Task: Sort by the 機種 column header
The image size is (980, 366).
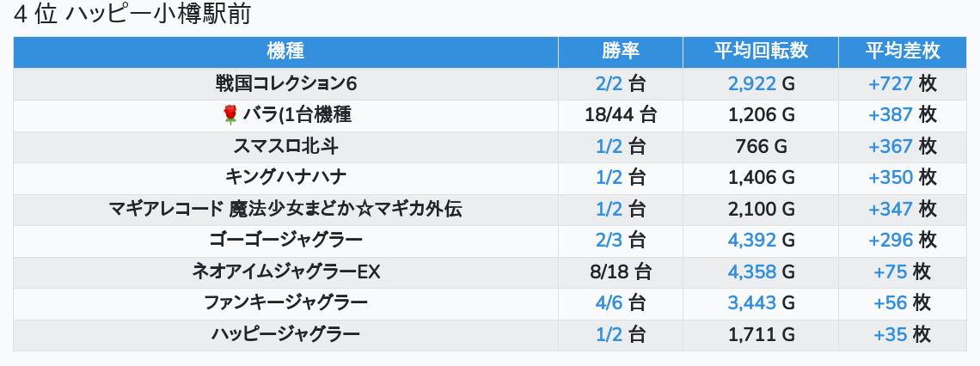Action: click(285, 52)
